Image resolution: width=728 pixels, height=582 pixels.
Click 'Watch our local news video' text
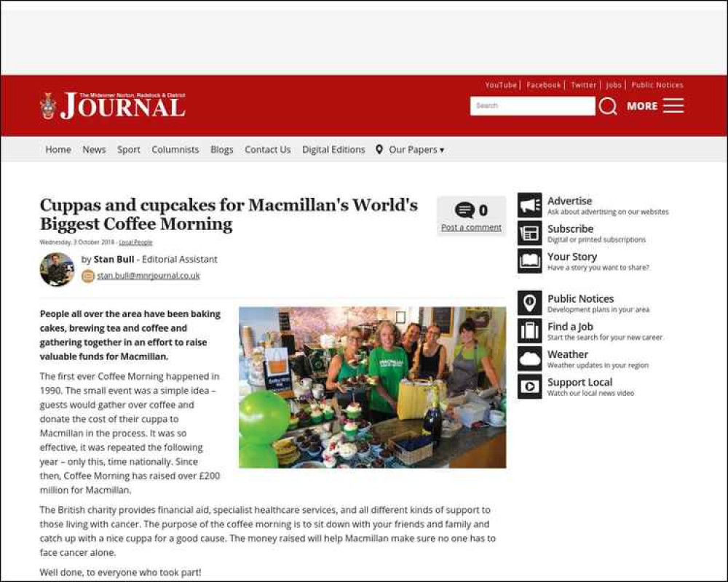click(590, 393)
